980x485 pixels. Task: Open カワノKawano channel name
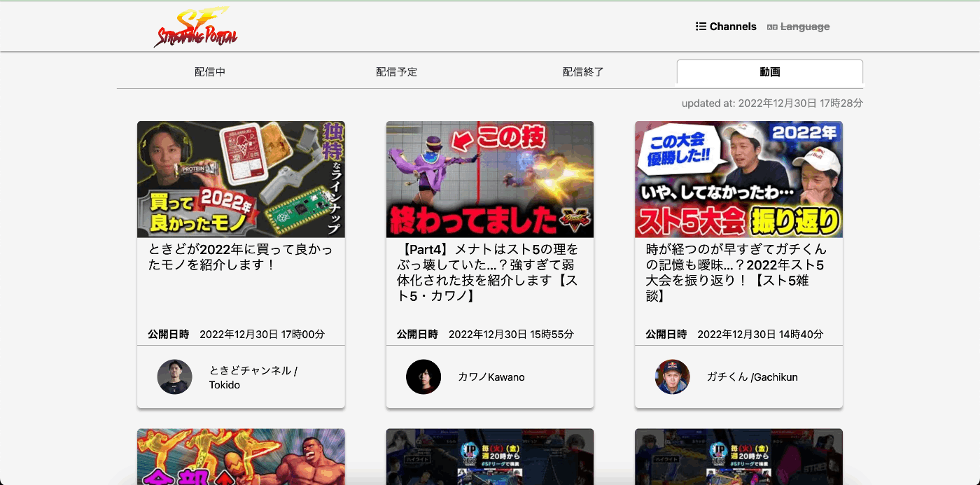pos(491,377)
